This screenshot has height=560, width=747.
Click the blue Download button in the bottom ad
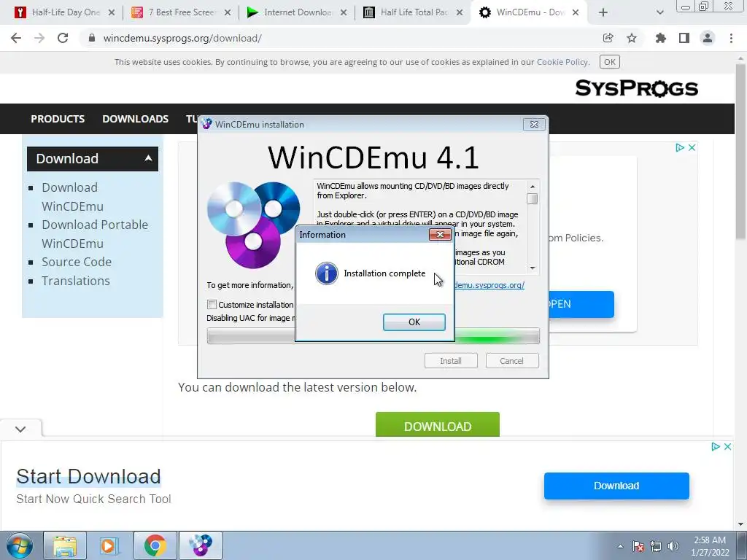click(x=616, y=486)
